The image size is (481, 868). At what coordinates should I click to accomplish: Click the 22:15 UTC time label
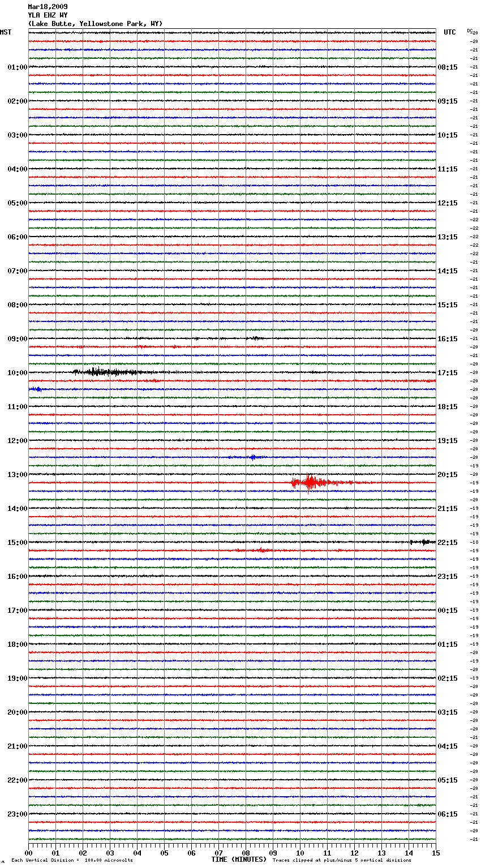(448, 543)
